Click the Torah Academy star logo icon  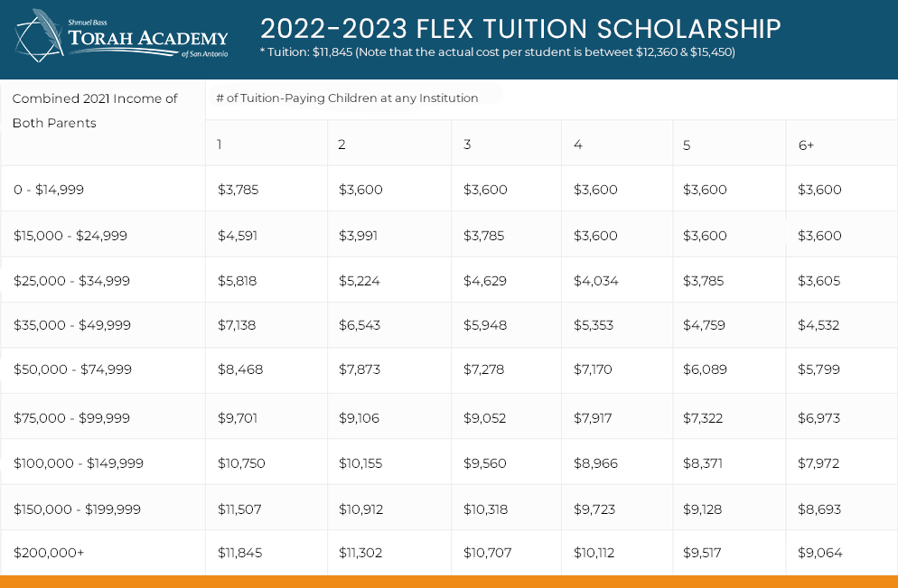click(39, 35)
